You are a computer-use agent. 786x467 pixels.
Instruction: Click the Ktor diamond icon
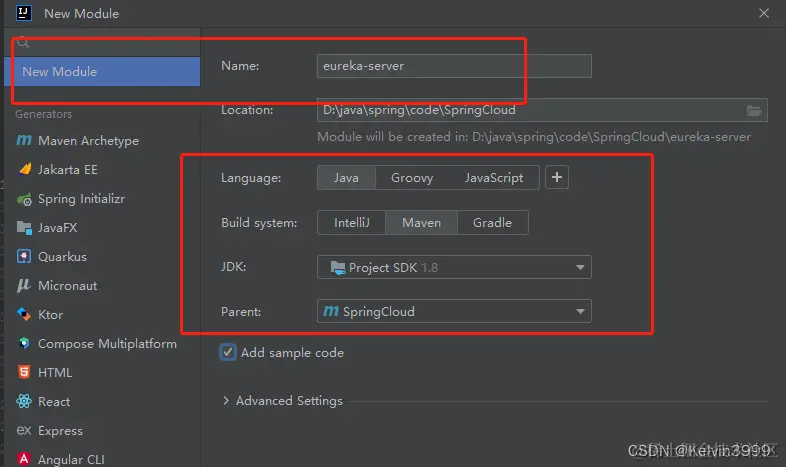point(24,314)
